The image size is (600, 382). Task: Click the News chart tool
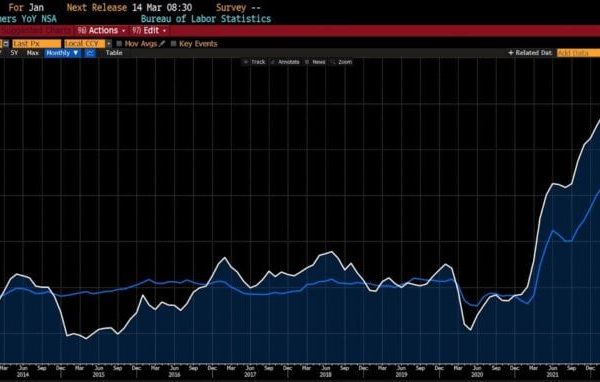click(x=315, y=62)
